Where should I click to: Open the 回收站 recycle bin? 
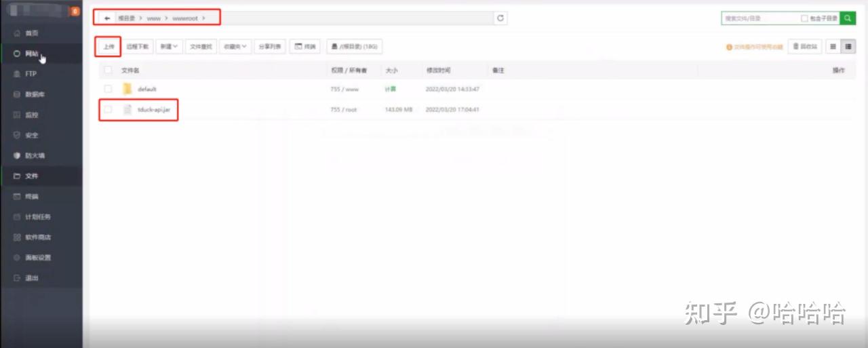[x=805, y=47]
